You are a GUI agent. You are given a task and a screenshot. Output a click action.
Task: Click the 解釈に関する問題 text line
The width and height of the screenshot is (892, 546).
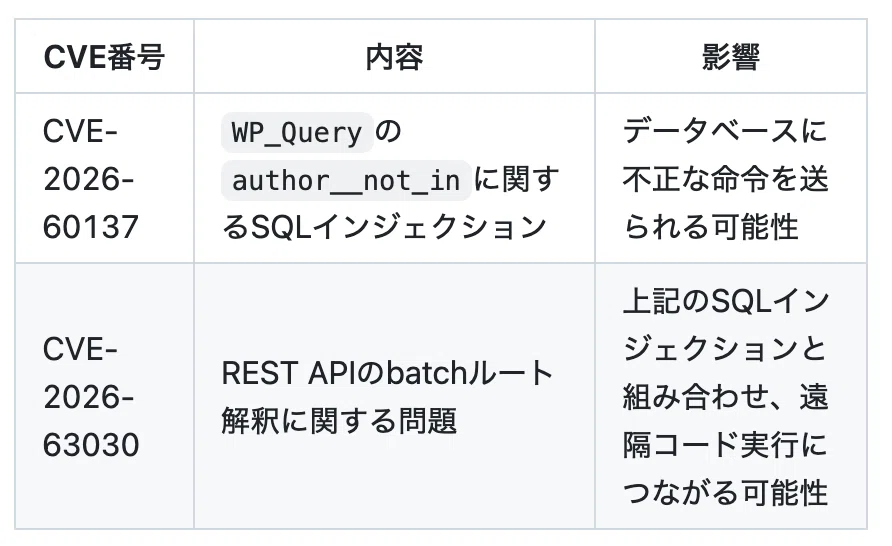pyautogui.click(x=339, y=421)
